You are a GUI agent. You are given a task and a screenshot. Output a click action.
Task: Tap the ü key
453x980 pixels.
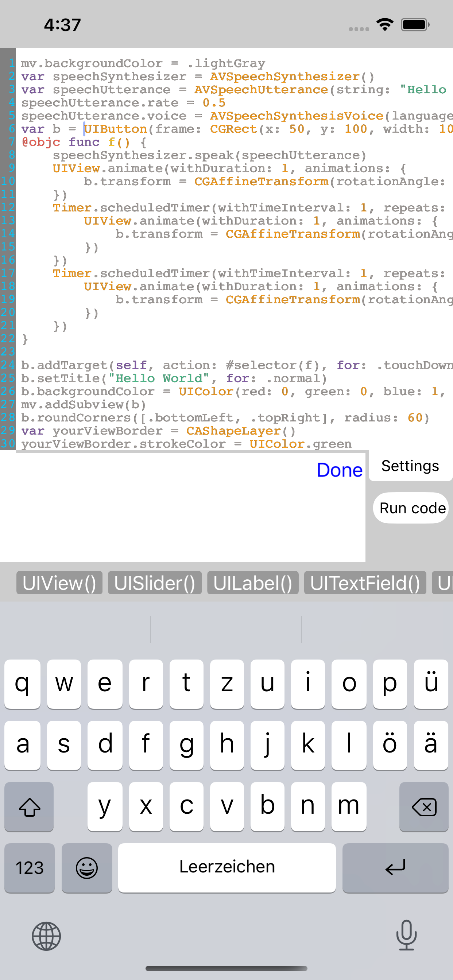431,684
